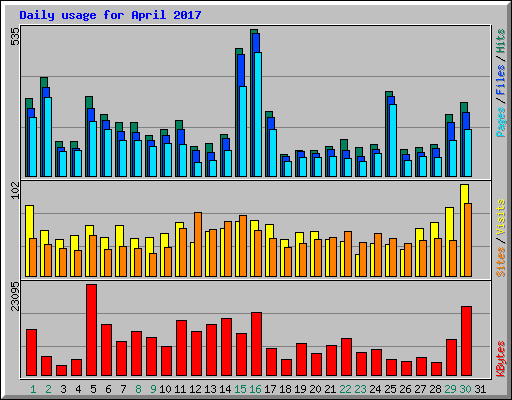Viewport: 512px width, 400px height.
Task: Select the yellow Visits legend label
Action: click(x=500, y=217)
